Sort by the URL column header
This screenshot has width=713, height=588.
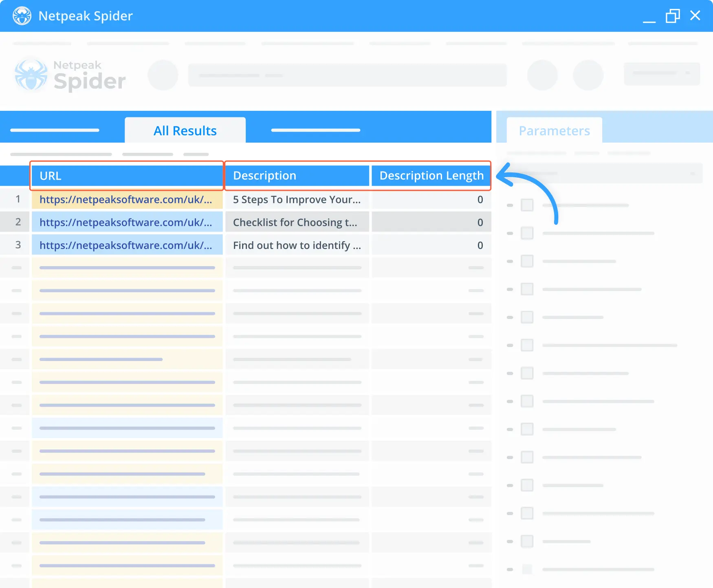click(x=127, y=176)
